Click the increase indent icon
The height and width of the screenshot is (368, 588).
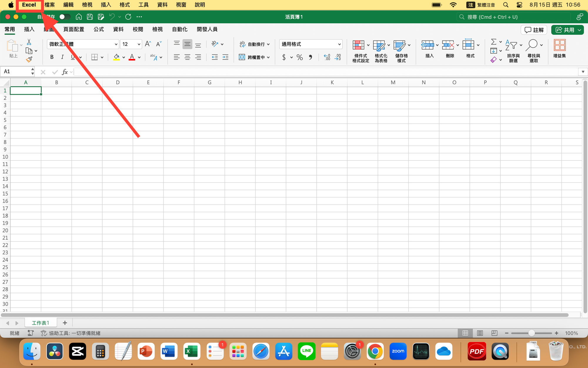[x=225, y=57]
